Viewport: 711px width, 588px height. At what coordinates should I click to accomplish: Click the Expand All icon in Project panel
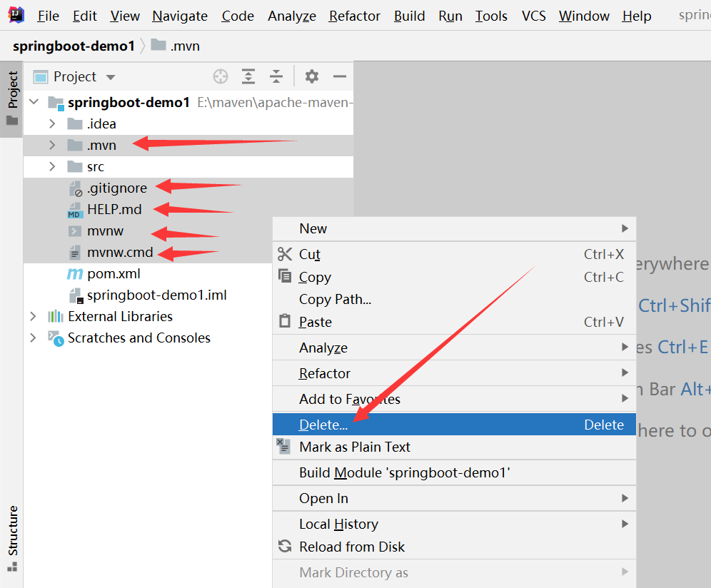tap(248, 76)
